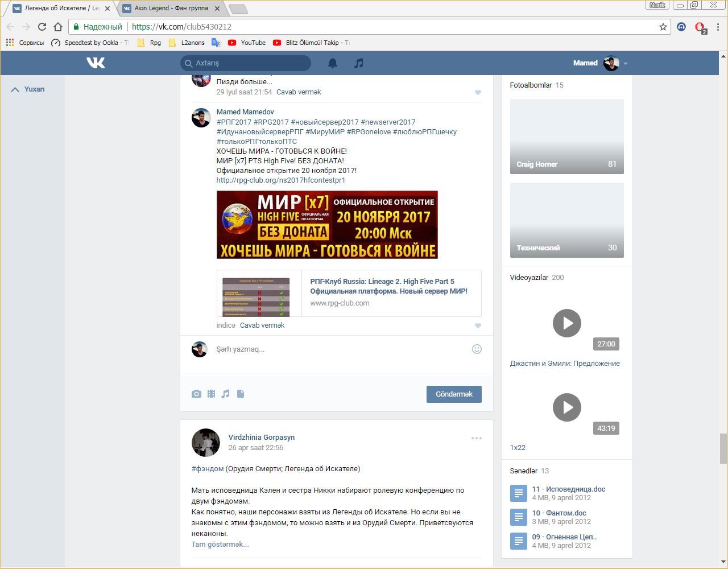Attach a photo with the camera icon
This screenshot has width=728, height=569.
click(196, 394)
